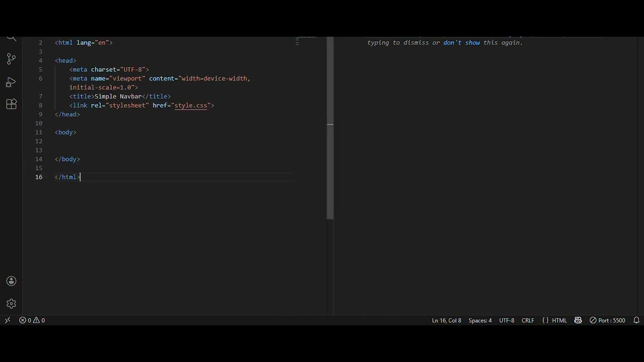Click line number 13 in gutter

(x=39, y=150)
